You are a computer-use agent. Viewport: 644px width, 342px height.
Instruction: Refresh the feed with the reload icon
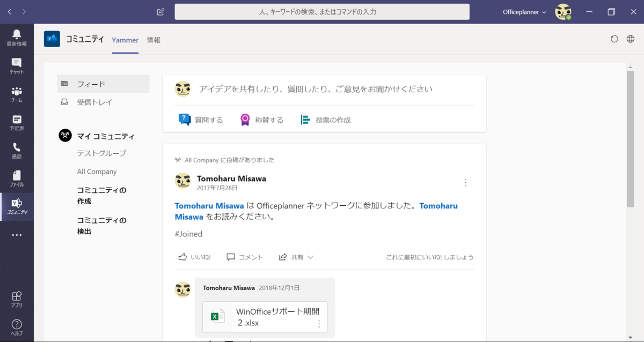614,39
